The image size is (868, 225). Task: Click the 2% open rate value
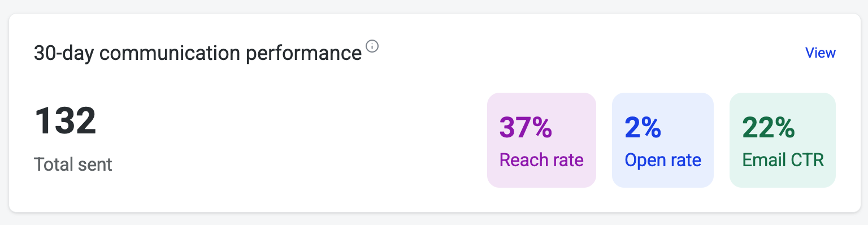[643, 127]
